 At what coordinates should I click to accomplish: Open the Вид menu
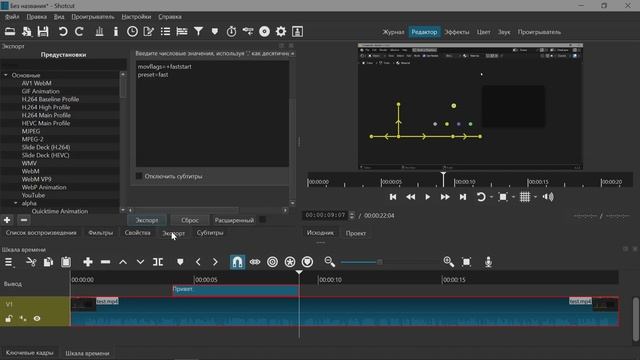click(59, 17)
